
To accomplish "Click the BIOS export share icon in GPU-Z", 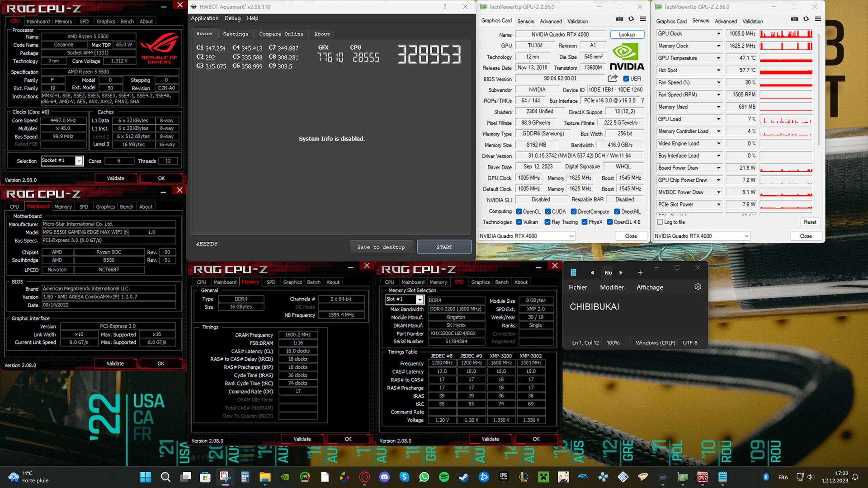I will coord(613,78).
